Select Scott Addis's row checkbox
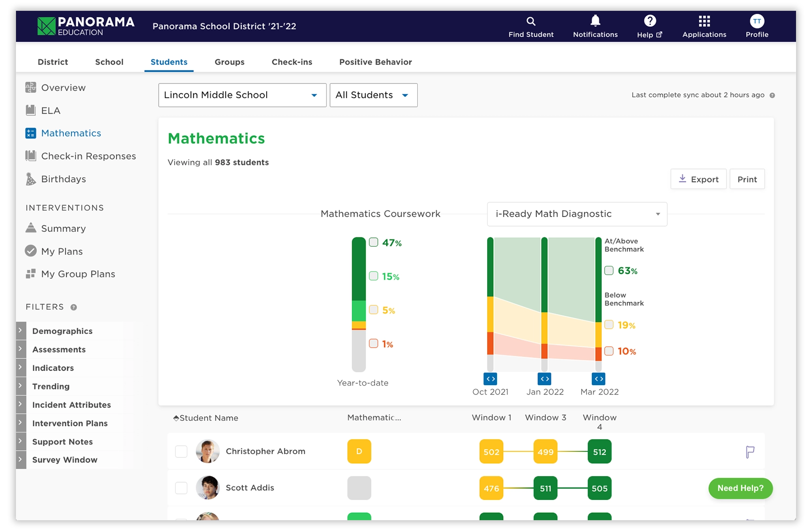This screenshot has height=531, width=812. pyautogui.click(x=181, y=488)
